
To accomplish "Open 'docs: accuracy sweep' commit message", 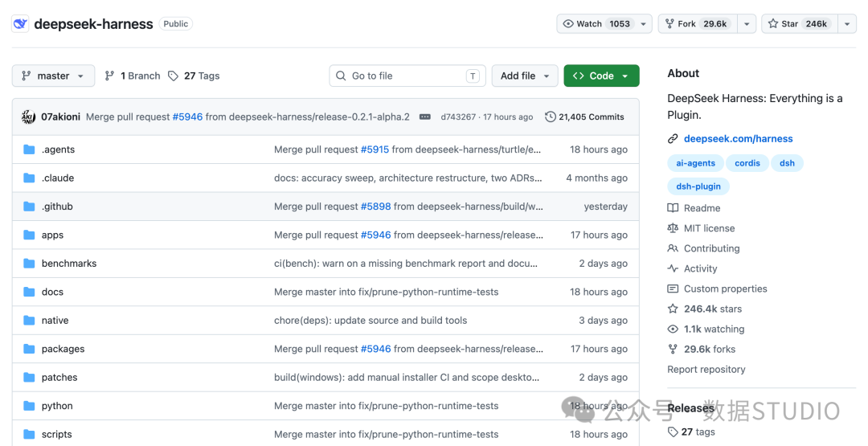I will tap(408, 178).
